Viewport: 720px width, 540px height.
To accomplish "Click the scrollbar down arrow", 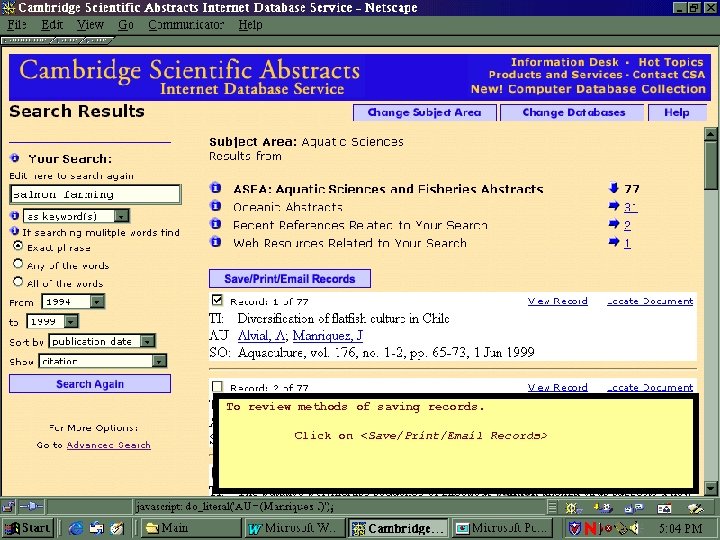I will click(710, 488).
